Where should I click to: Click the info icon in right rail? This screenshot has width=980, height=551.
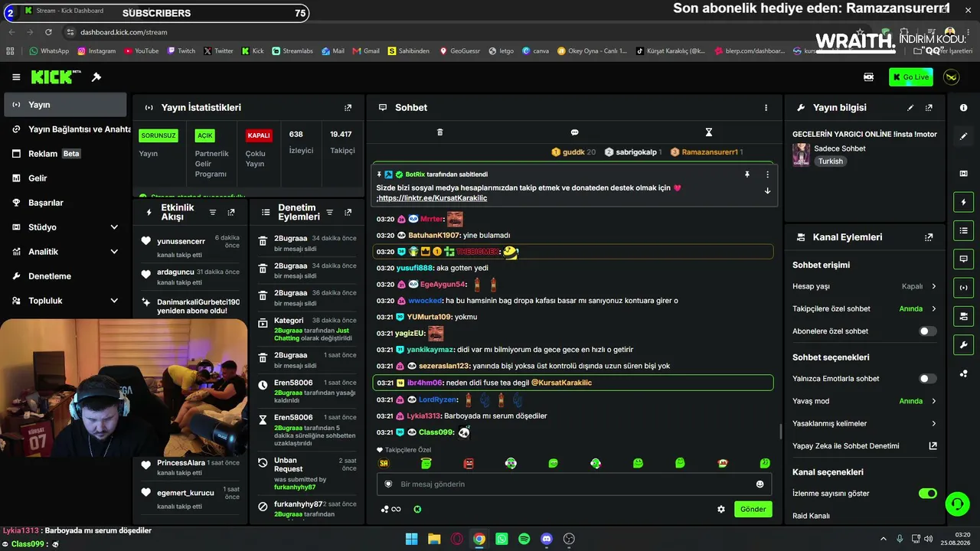[963, 108]
